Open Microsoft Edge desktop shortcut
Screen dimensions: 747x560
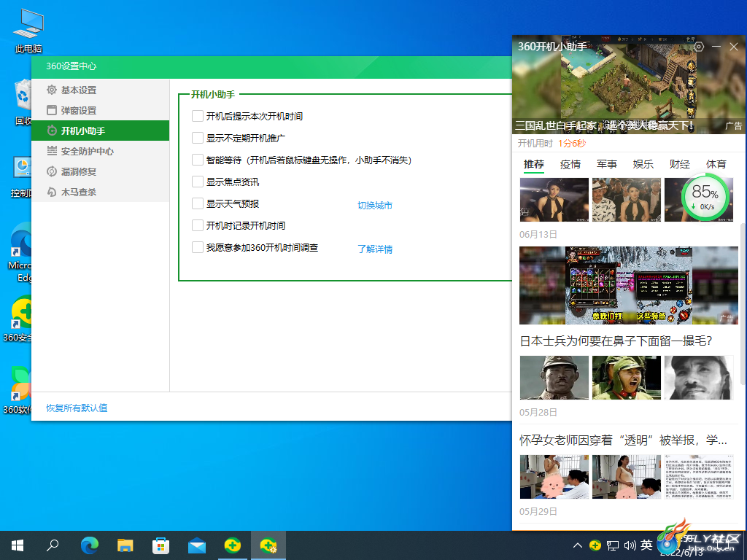click(x=20, y=252)
